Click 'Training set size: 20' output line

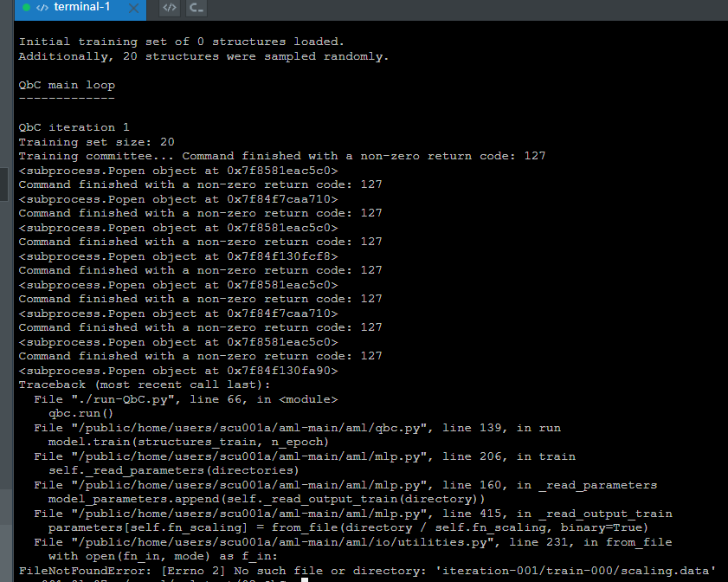click(x=97, y=142)
